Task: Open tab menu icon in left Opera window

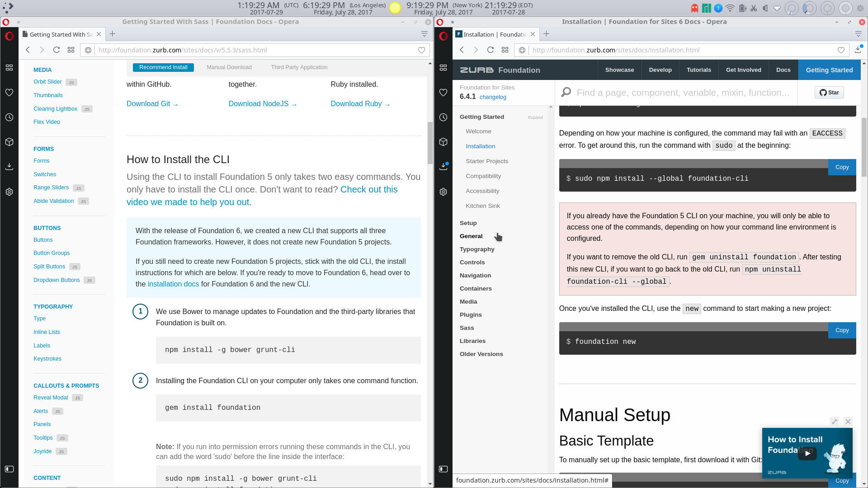Action: click(424, 34)
